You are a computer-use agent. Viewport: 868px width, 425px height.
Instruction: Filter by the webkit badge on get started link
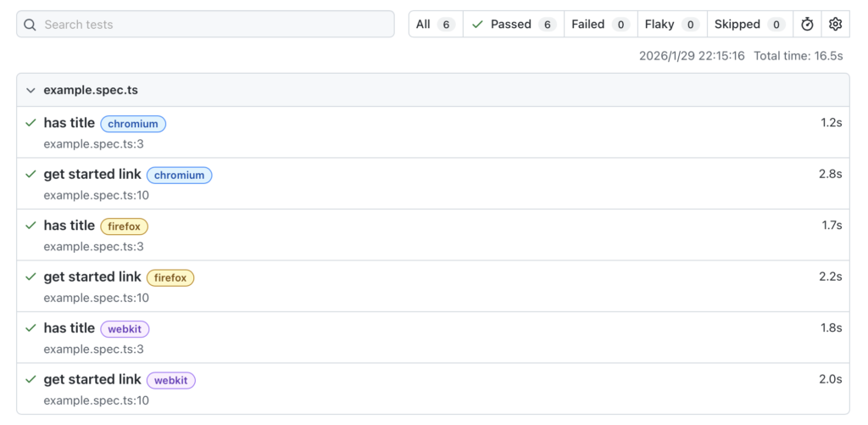pyautogui.click(x=170, y=380)
